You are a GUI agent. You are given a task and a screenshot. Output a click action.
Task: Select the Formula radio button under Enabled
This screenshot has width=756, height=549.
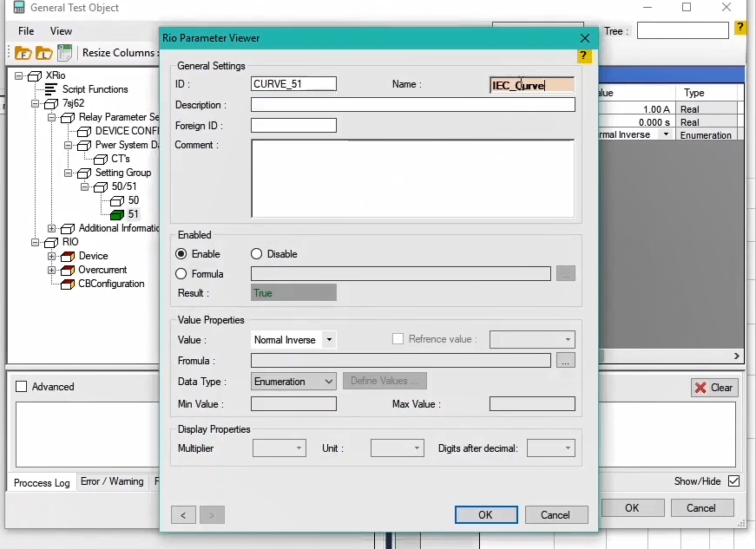pos(181,274)
